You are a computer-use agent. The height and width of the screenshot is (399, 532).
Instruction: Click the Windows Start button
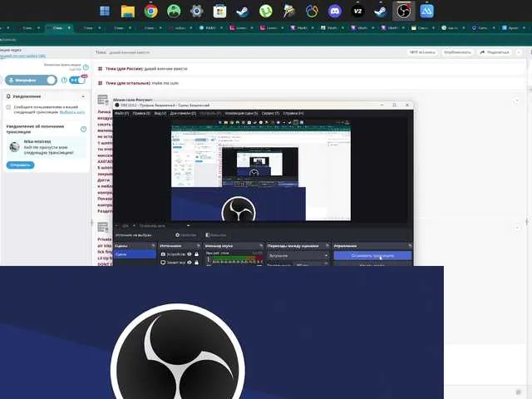[106, 12]
